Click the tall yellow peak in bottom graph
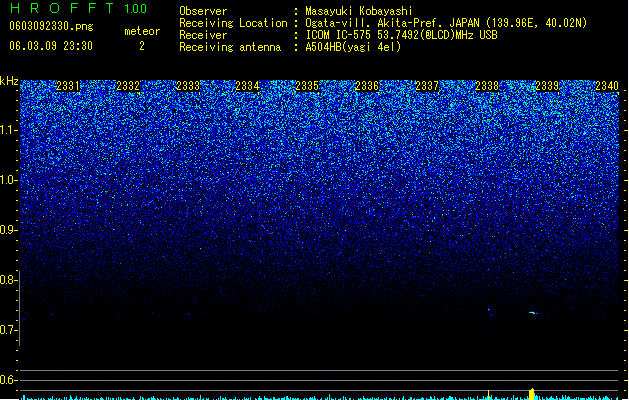The width and height of the screenshot is (629, 400). (532, 394)
